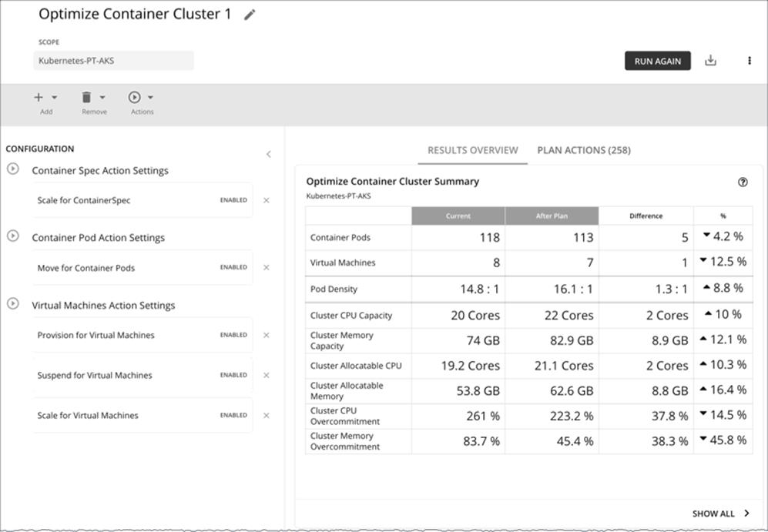The image size is (768, 532).
Task: Click the Show All link
Action: (x=721, y=514)
